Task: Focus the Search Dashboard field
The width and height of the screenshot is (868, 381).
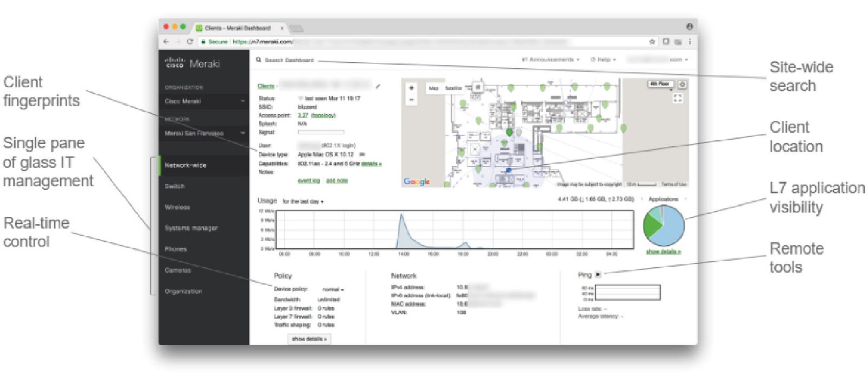Action: tap(289, 60)
